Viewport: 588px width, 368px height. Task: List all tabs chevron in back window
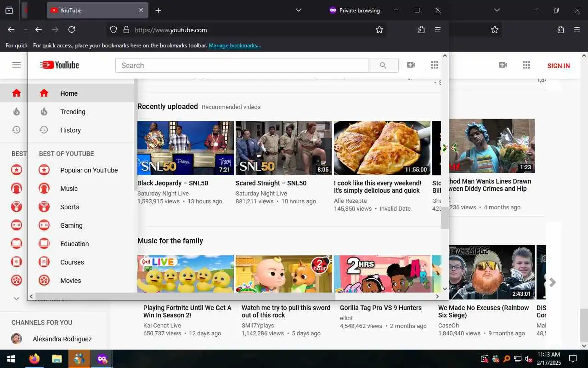click(497, 10)
